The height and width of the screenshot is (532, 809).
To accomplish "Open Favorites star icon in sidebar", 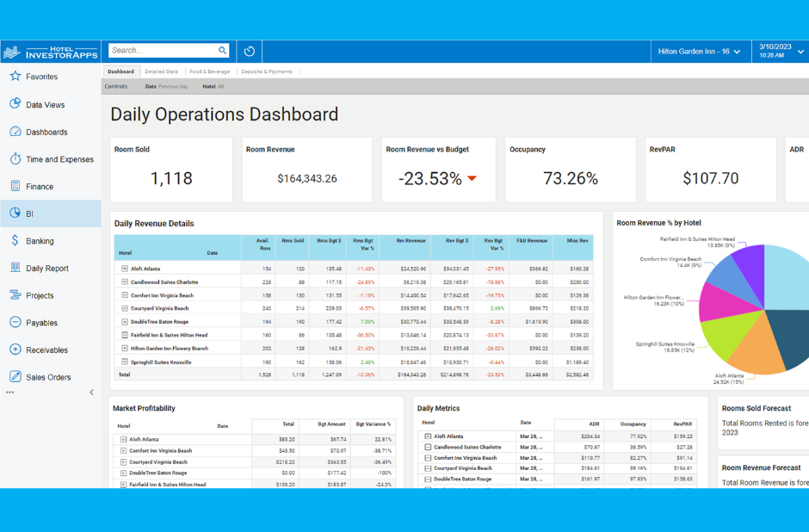I will tap(15, 77).
